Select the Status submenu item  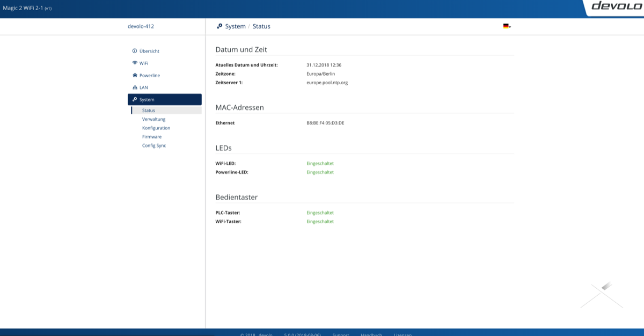click(x=149, y=111)
